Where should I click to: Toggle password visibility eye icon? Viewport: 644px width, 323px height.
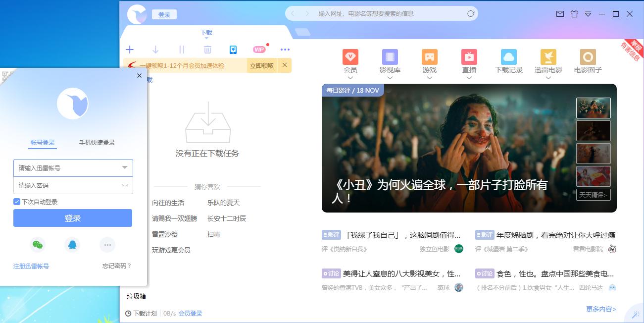click(125, 186)
